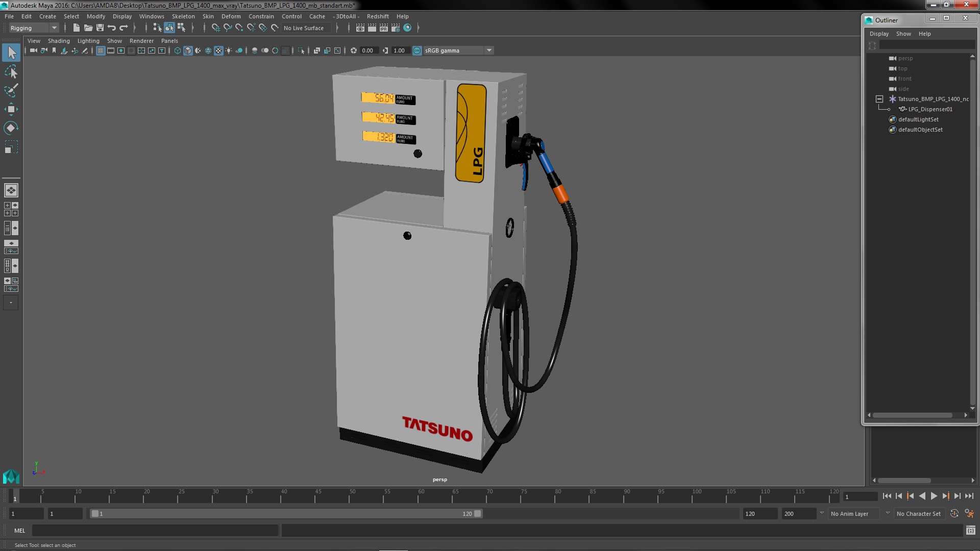
Task: Open the Hypershade icon
Action: [x=407, y=28]
